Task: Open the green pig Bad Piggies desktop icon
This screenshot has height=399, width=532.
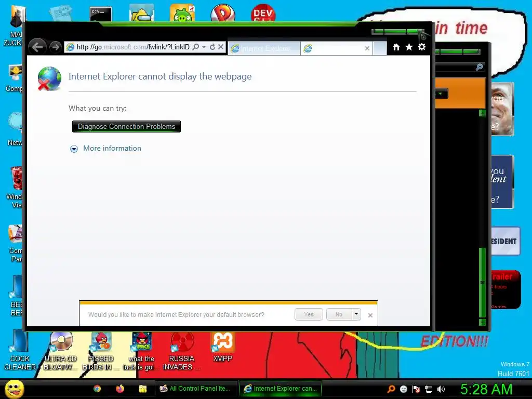Action: pyautogui.click(x=182, y=13)
